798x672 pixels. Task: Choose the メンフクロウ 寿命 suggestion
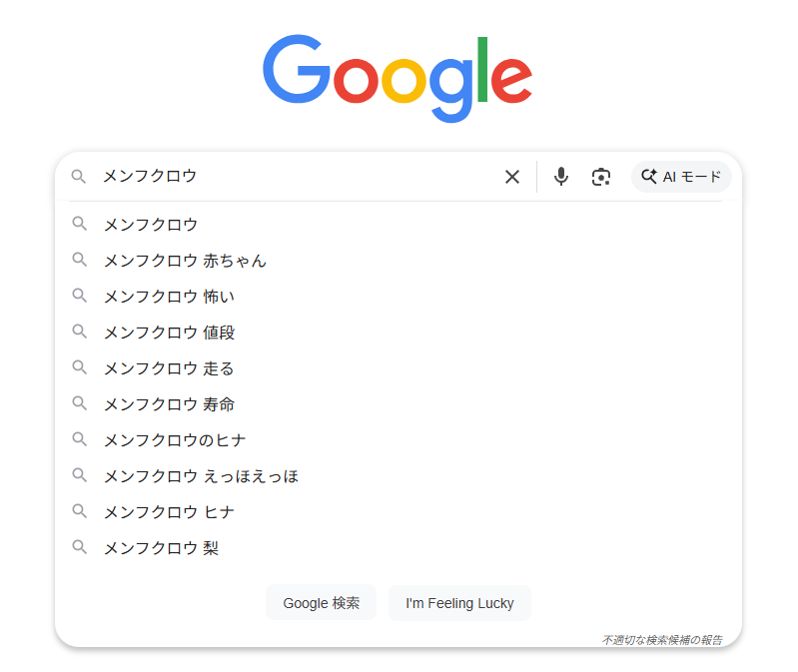coord(169,404)
